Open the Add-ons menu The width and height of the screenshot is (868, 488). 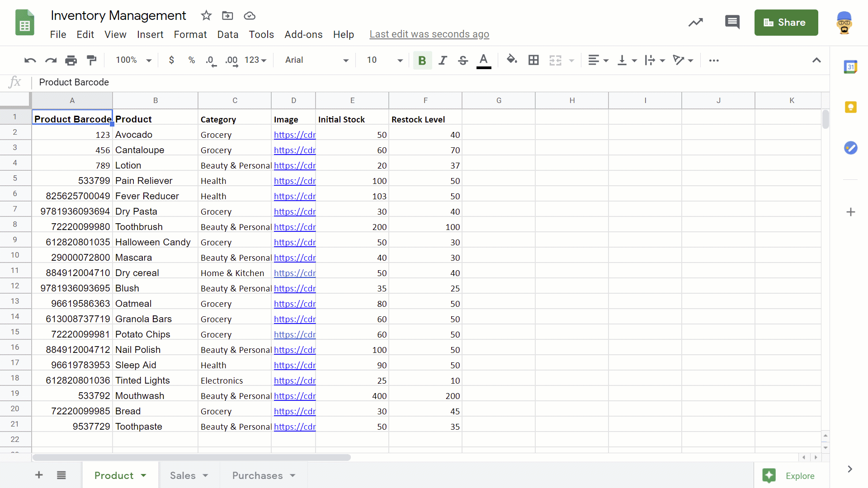coord(303,34)
